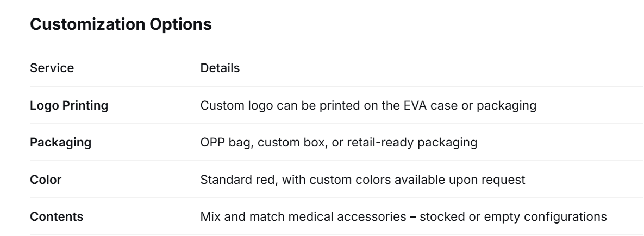Image resolution: width=644 pixels, height=236 pixels.
Task: Click the mix and match accessories text
Action: click(x=404, y=217)
